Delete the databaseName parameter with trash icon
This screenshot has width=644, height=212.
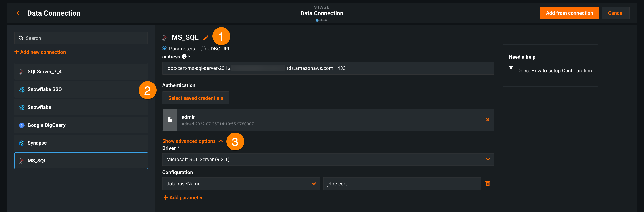point(487,184)
